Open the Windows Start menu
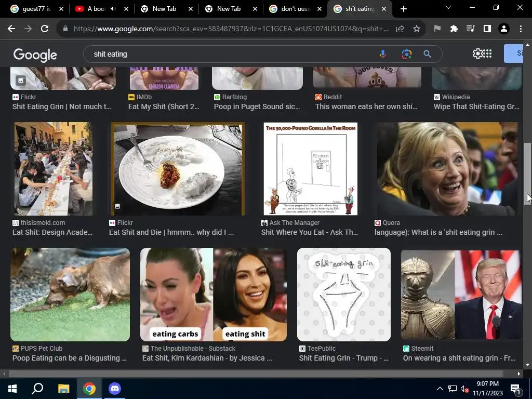This screenshot has width=532, height=399. (12, 389)
